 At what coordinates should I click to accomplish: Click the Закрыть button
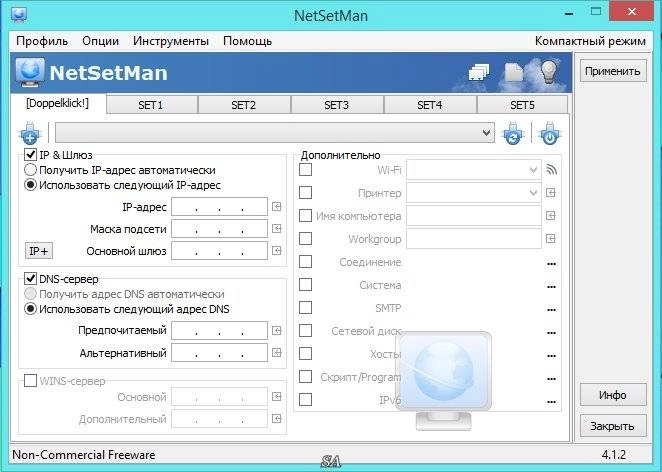613,426
